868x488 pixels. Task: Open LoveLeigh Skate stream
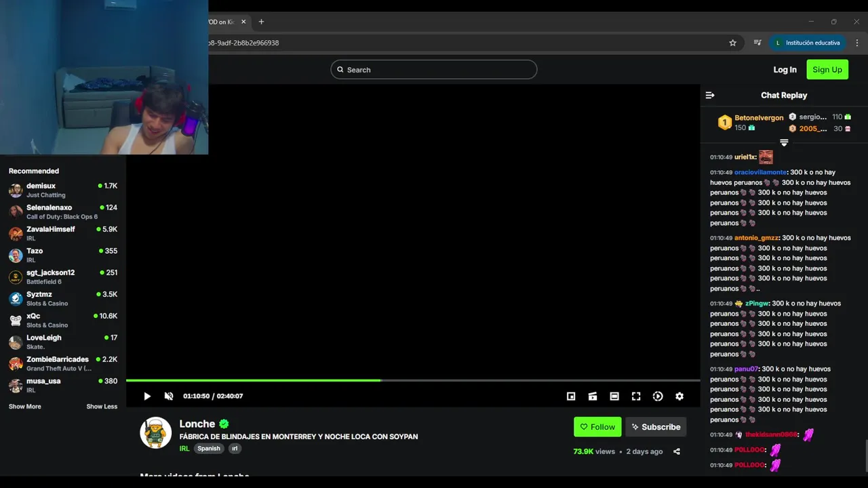63,342
